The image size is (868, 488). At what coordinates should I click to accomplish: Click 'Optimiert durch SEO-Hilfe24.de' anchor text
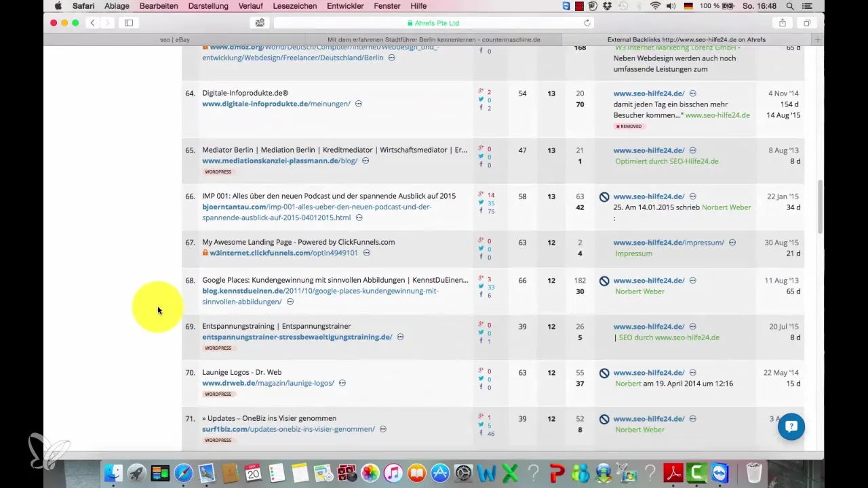[667, 161]
